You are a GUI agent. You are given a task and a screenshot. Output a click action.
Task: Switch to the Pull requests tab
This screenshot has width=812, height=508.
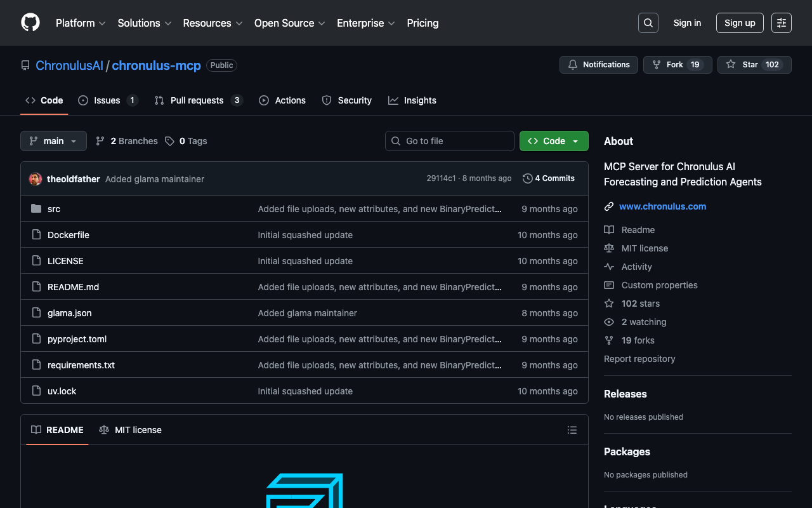(197, 100)
